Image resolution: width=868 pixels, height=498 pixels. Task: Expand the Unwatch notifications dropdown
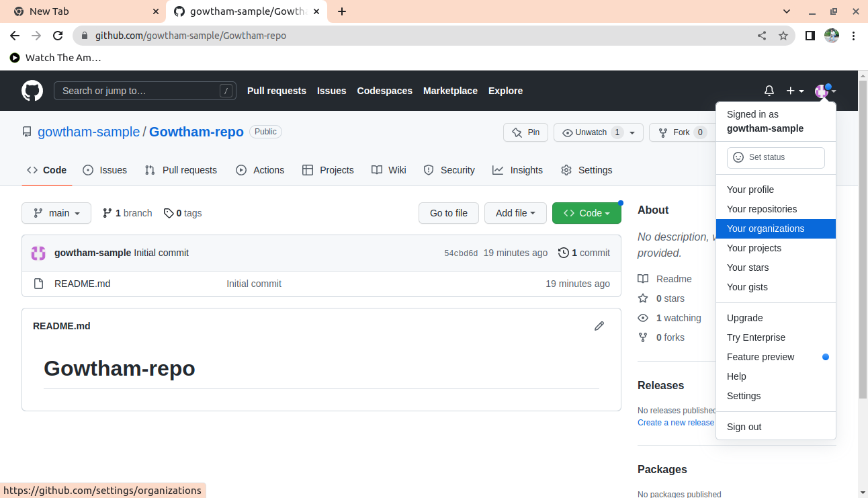click(x=632, y=132)
